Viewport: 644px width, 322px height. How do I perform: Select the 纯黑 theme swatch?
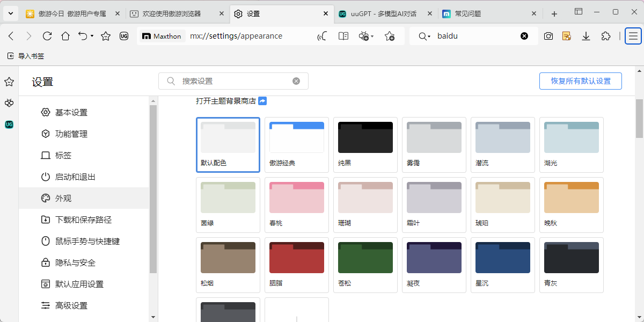[365, 137]
